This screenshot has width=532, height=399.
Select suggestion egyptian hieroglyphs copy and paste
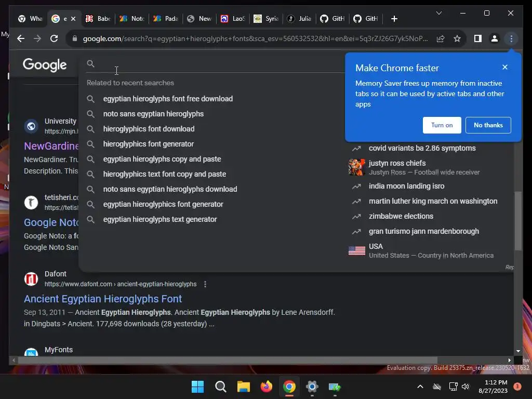162,159
